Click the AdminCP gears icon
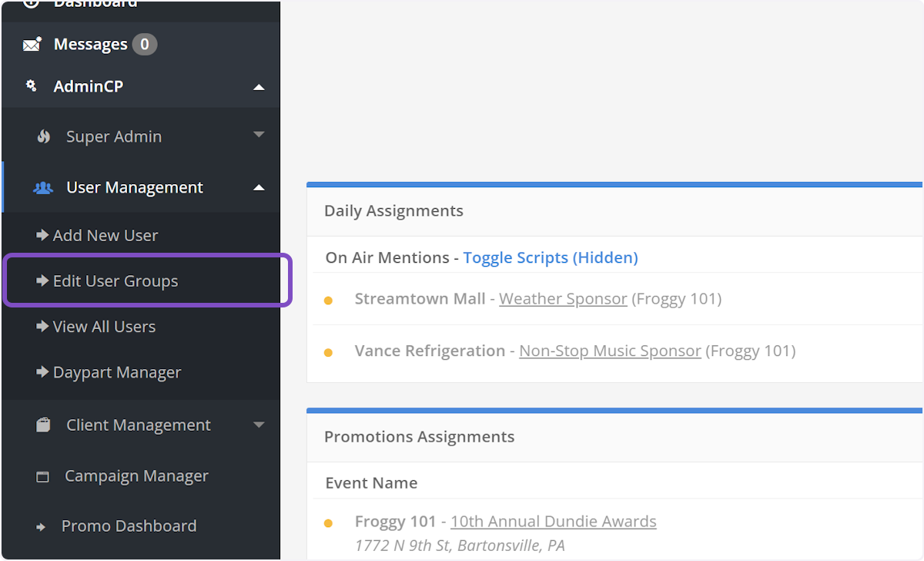Image resolution: width=924 pixels, height=561 pixels. tap(32, 86)
